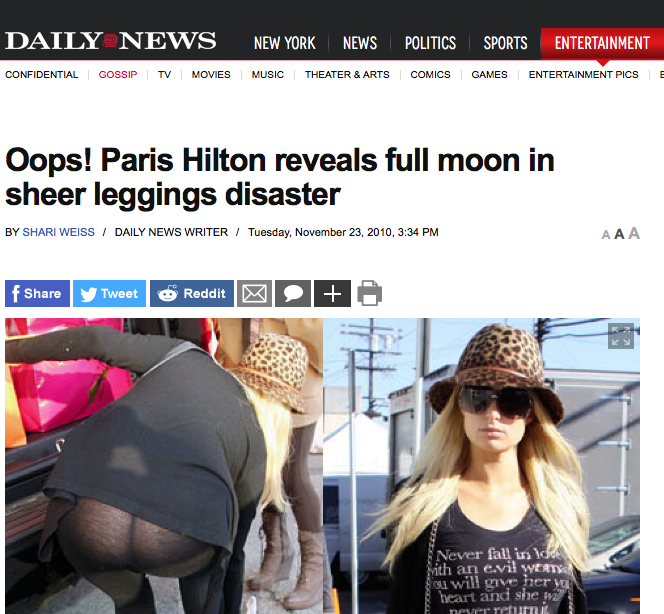Go to Theater & Arts subsection
The image size is (664, 614).
tap(347, 75)
